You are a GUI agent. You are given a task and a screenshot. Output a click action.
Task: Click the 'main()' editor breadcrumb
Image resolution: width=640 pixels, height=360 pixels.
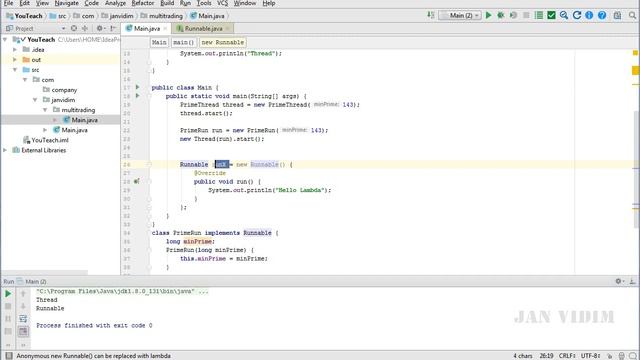(x=183, y=42)
